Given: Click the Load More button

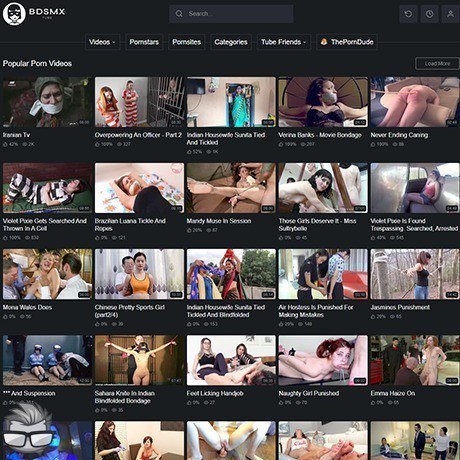Looking at the screenshot, I should pyautogui.click(x=437, y=63).
